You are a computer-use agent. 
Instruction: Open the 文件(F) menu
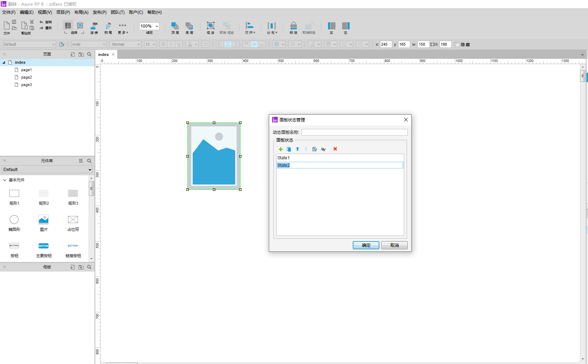tap(9, 12)
